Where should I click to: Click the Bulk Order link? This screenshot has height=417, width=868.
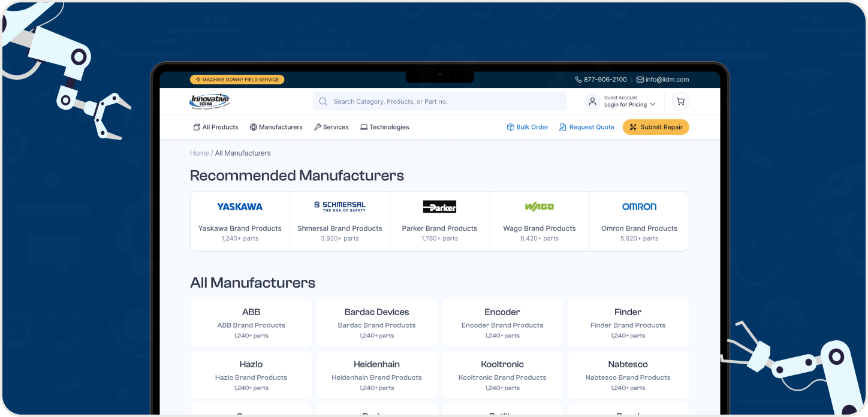528,127
